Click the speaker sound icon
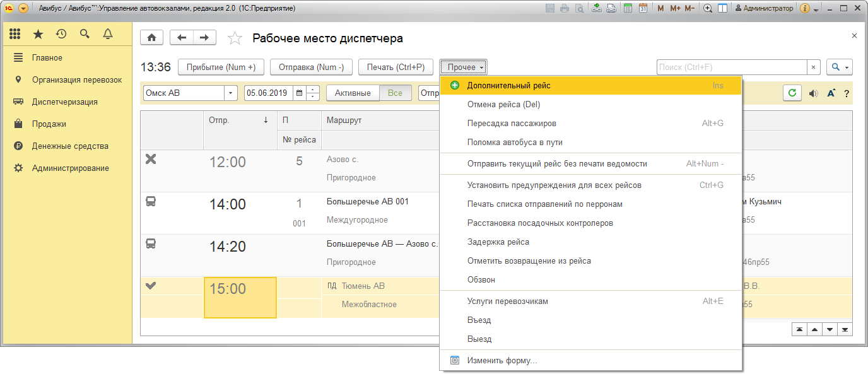 813,93
